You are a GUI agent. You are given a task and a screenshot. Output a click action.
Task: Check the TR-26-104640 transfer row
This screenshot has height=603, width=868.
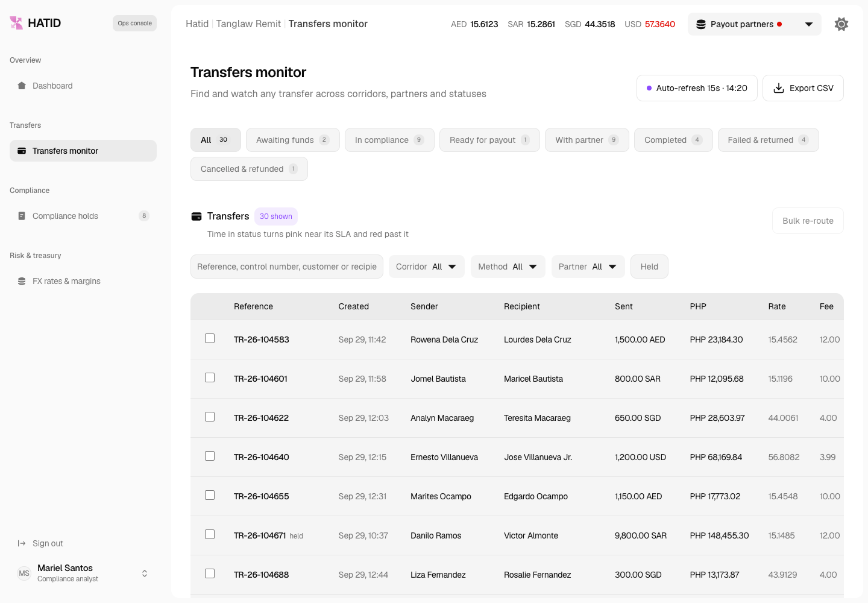pyautogui.click(x=210, y=456)
